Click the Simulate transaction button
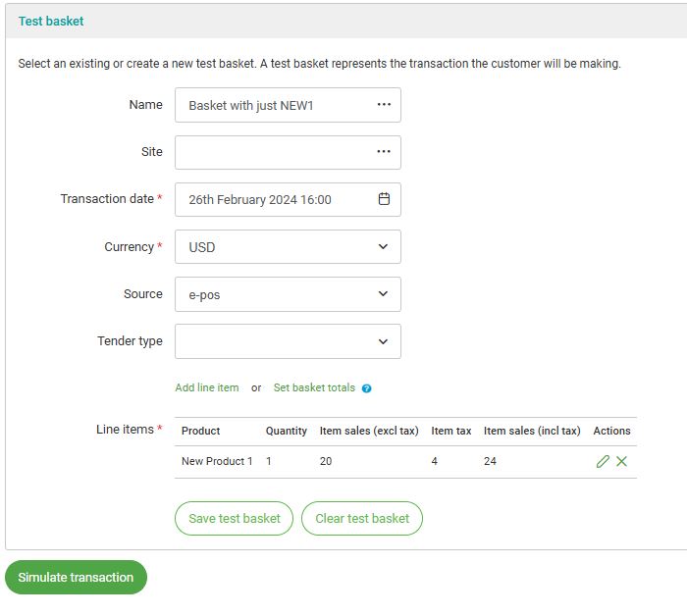The width and height of the screenshot is (687, 616). click(x=76, y=578)
